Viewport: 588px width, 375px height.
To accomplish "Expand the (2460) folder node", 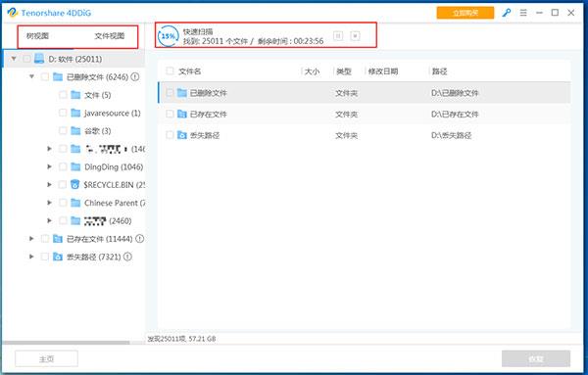I will pyautogui.click(x=49, y=220).
